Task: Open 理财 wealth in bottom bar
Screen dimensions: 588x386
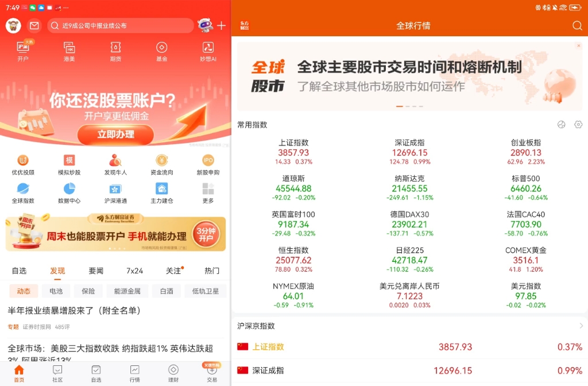Action: 173,373
